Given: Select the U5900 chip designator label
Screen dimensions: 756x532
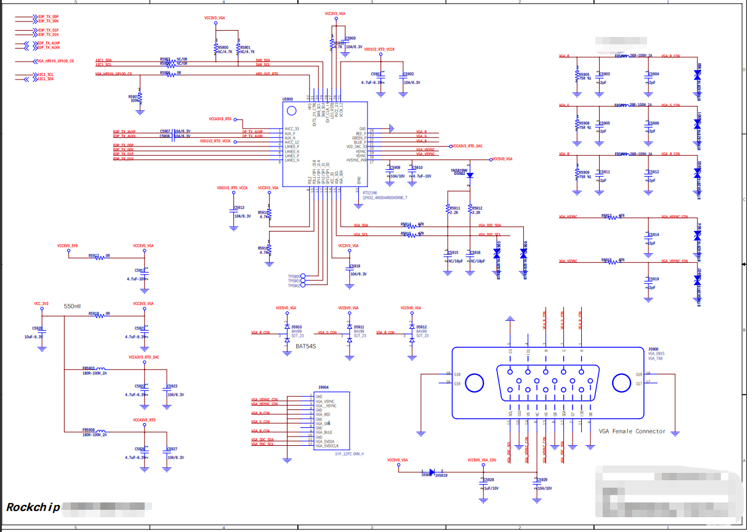Looking at the screenshot, I should (x=288, y=99).
